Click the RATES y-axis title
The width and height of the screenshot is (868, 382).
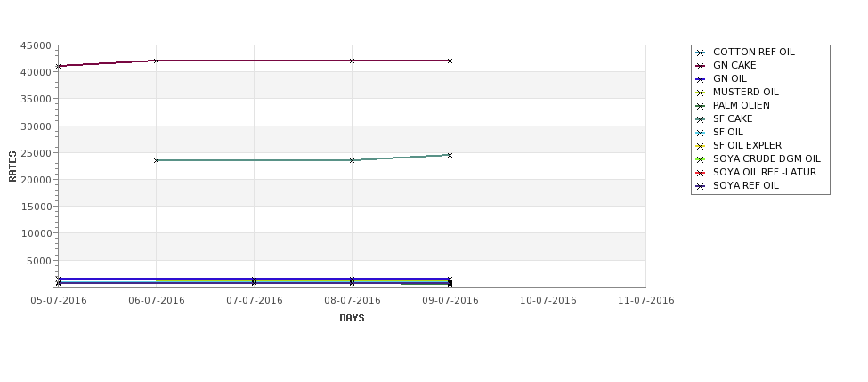(x=12, y=167)
